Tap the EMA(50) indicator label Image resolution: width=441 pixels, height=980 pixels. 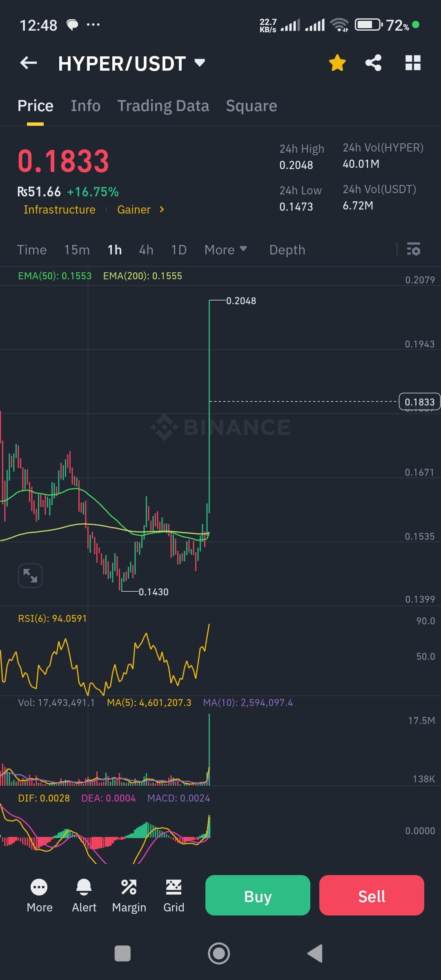[55, 276]
